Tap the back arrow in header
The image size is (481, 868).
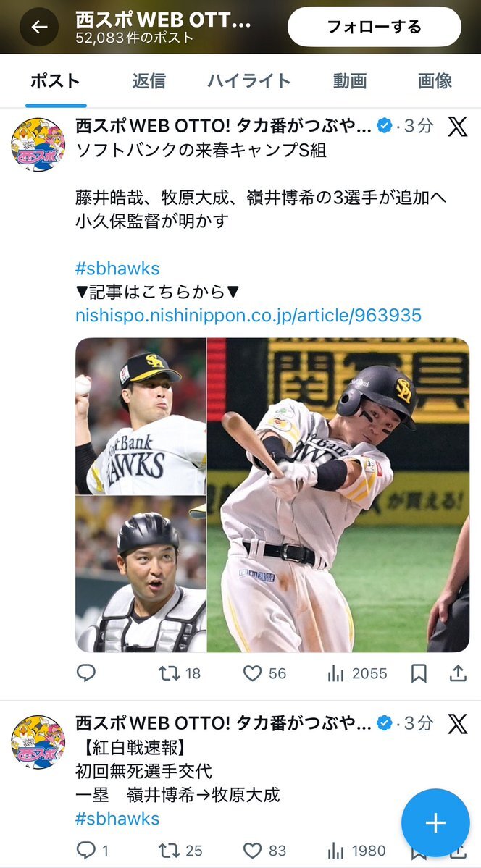click(x=39, y=27)
